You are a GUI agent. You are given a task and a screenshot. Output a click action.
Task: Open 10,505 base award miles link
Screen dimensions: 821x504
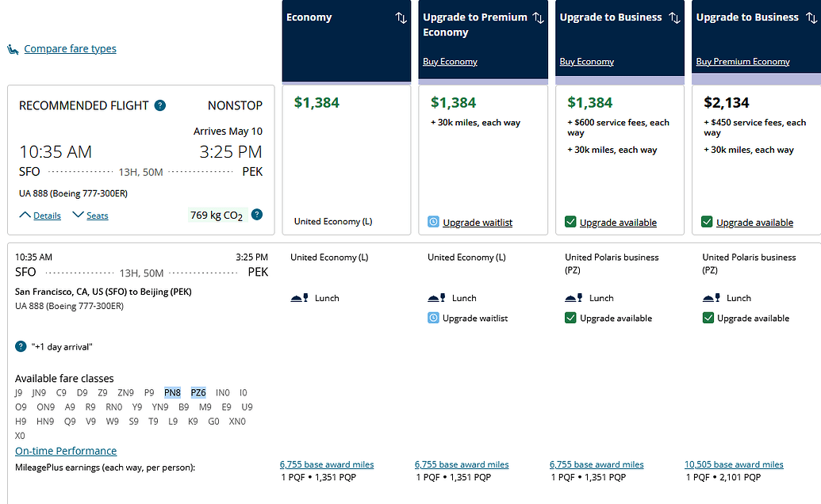click(x=734, y=464)
